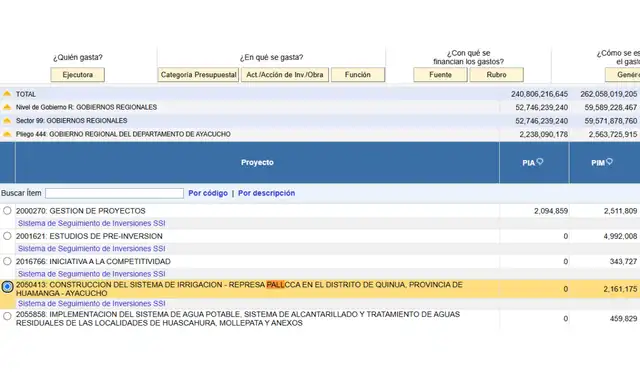Click the Proyecto column header
The width and height of the screenshot is (640, 376).
(257, 162)
